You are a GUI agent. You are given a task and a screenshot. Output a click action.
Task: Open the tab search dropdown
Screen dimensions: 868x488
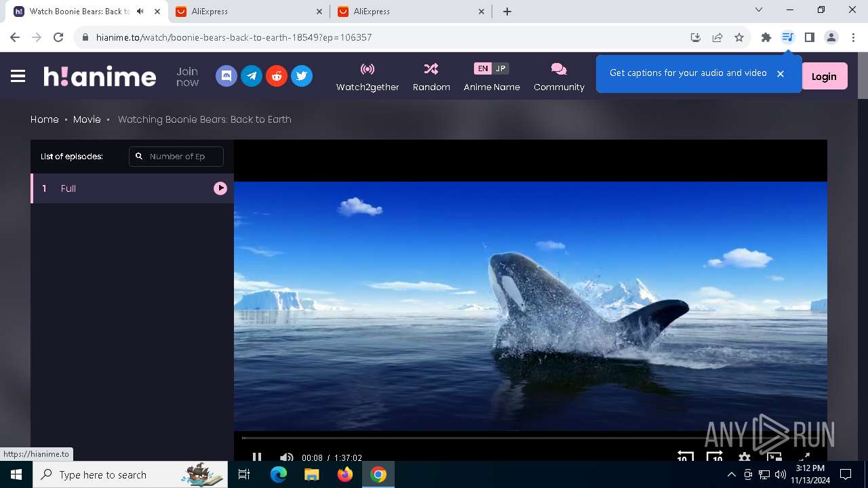(x=759, y=9)
